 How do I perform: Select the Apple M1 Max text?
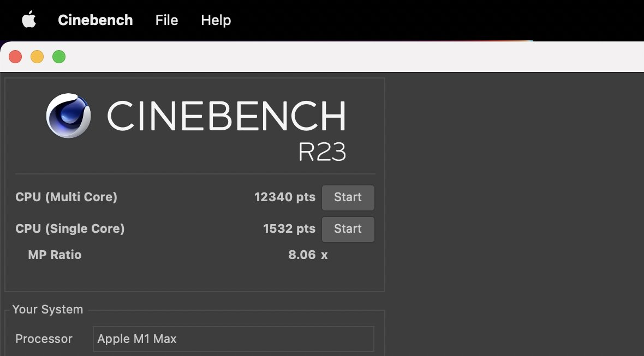pyautogui.click(x=136, y=339)
